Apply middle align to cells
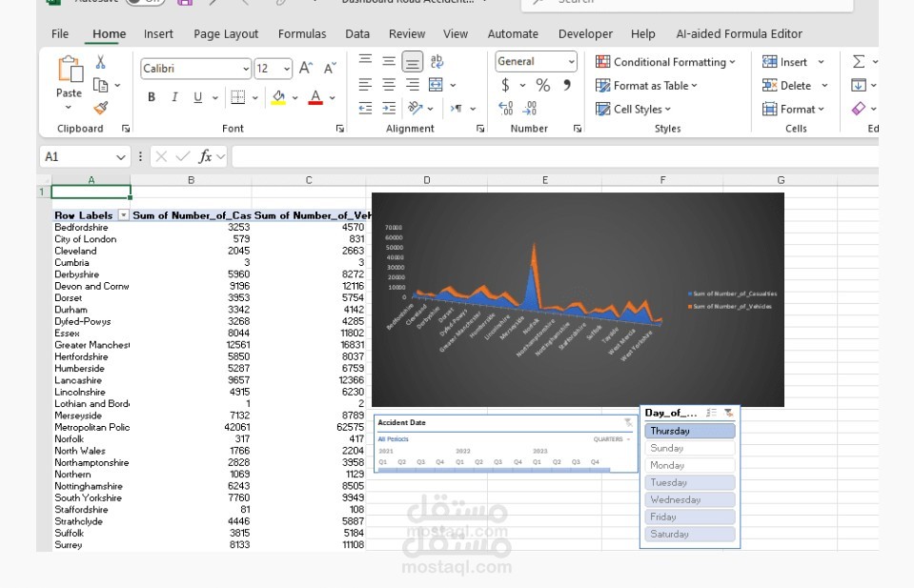Screen dimensions: 914x588 pyautogui.click(x=389, y=61)
